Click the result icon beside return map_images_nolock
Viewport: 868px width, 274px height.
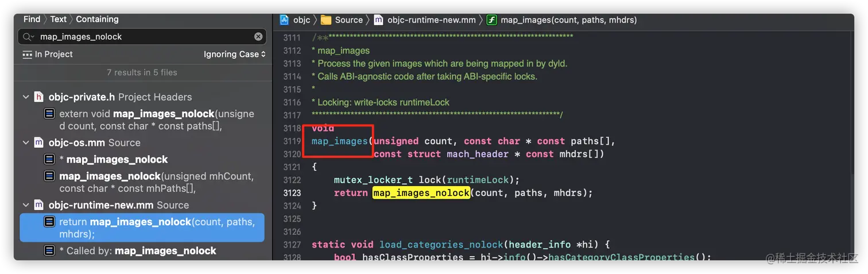point(49,222)
